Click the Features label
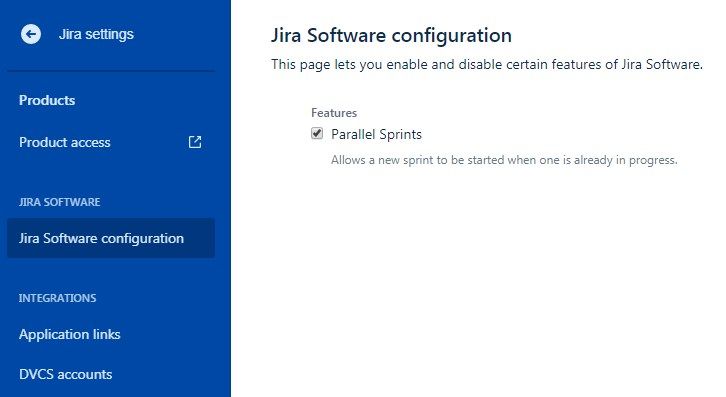This screenshot has height=397, width=726. [x=334, y=113]
